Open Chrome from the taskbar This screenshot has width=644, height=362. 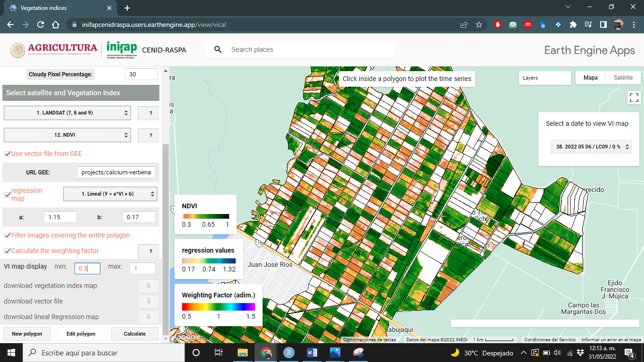click(266, 353)
